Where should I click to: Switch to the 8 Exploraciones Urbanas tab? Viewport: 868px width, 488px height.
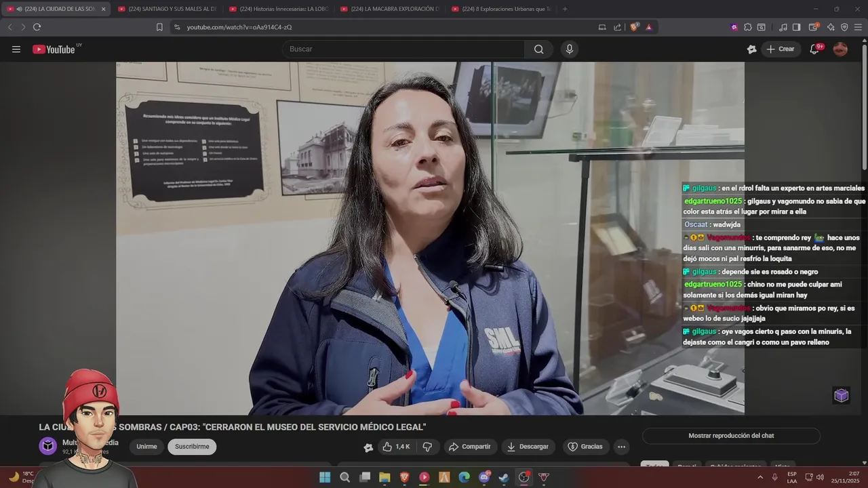tap(500, 9)
